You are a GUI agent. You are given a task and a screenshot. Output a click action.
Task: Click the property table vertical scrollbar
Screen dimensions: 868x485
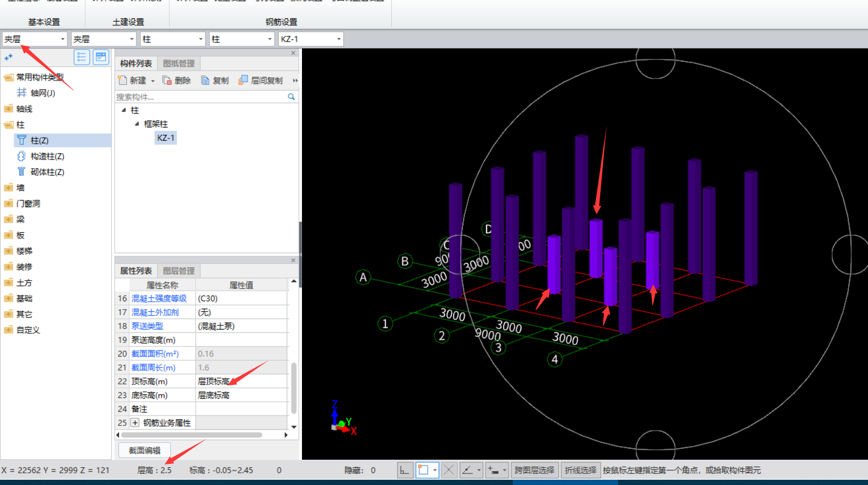tap(294, 388)
